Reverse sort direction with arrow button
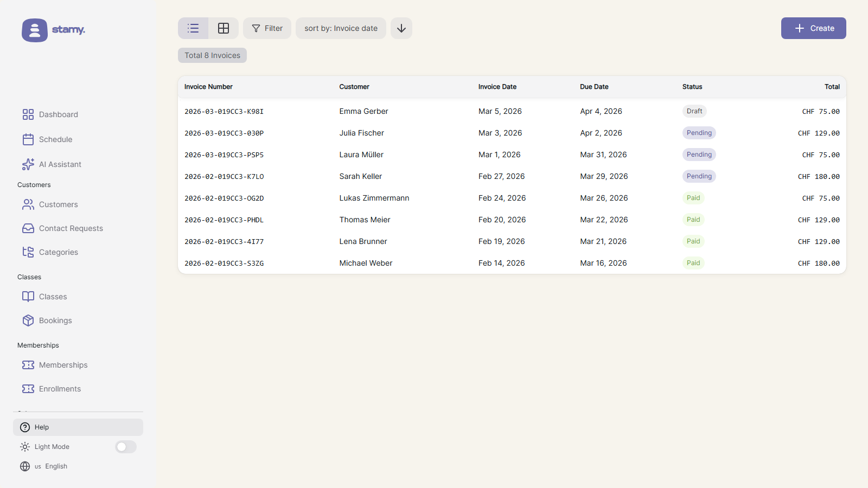This screenshot has height=488, width=868. (x=401, y=28)
